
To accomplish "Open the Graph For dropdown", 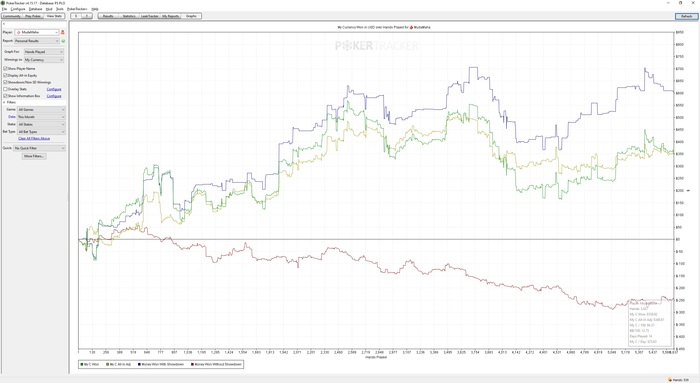I will tap(44, 52).
